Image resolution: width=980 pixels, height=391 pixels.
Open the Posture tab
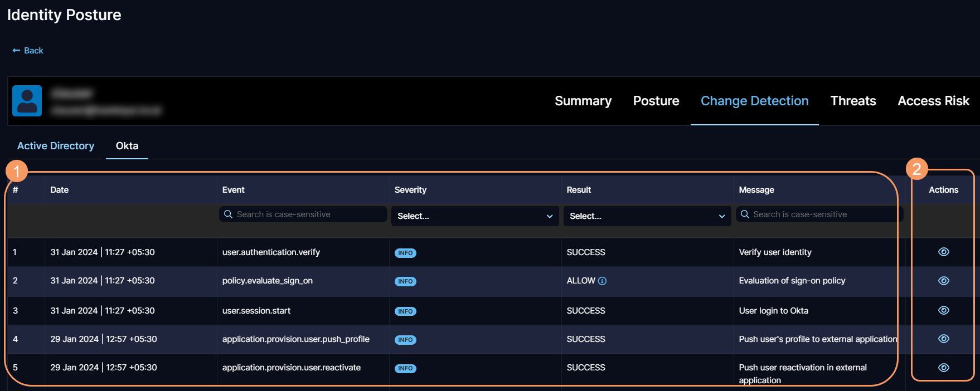[656, 101]
